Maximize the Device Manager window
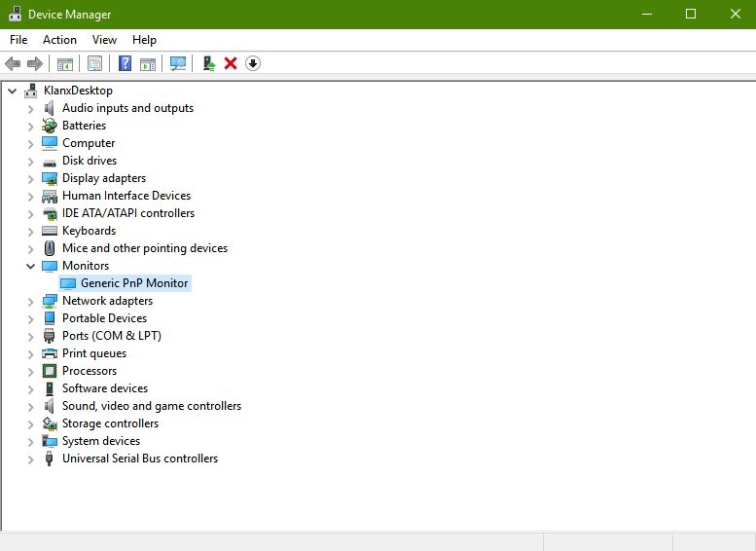The width and height of the screenshot is (756, 551). point(691,14)
